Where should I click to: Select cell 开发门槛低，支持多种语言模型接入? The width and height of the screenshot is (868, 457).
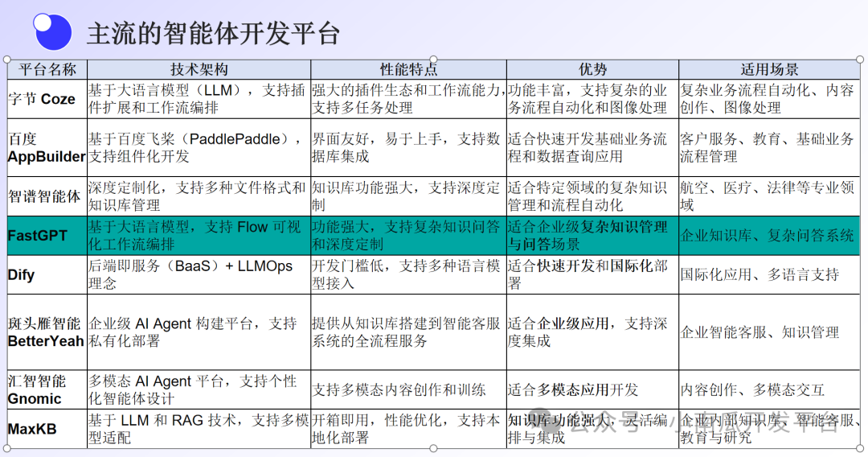click(408, 274)
